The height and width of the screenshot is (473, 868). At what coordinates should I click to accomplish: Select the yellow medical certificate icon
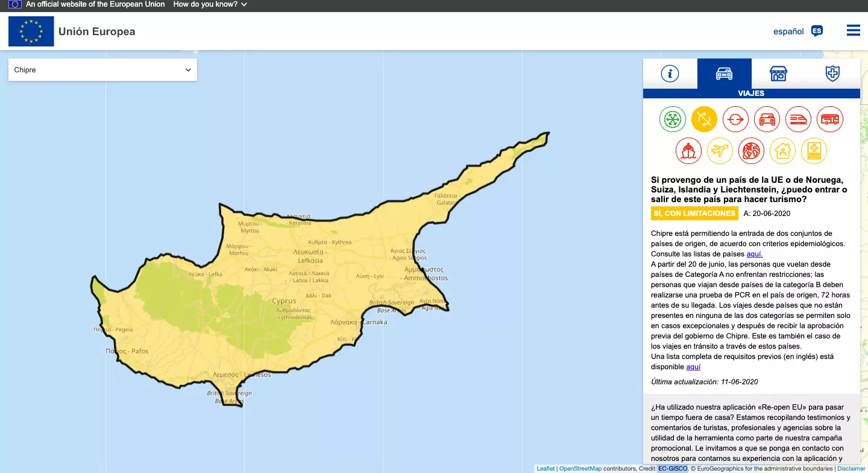click(814, 151)
